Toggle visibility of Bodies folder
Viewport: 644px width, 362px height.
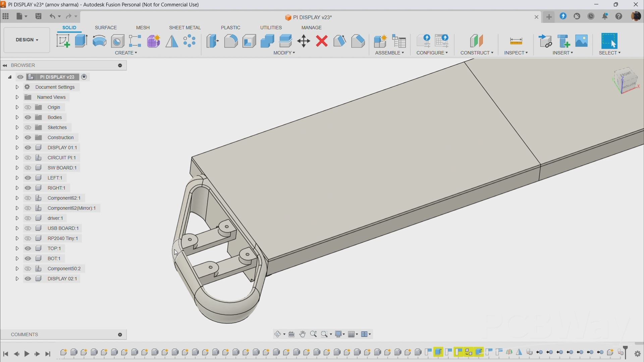coord(28,117)
